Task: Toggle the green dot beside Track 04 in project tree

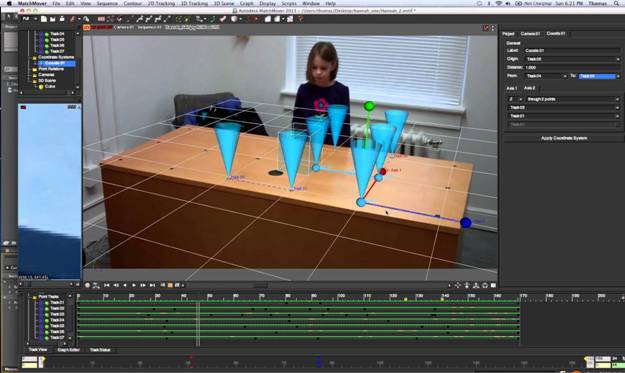Action: point(47,34)
